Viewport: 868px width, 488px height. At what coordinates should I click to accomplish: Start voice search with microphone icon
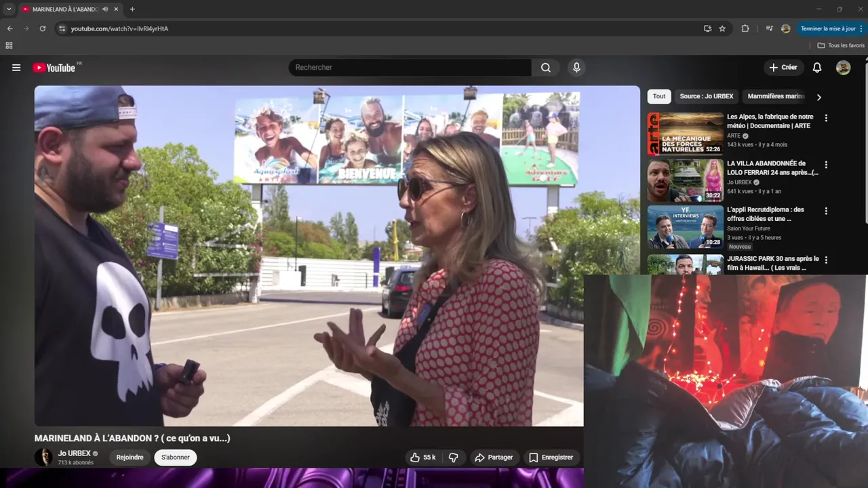576,68
